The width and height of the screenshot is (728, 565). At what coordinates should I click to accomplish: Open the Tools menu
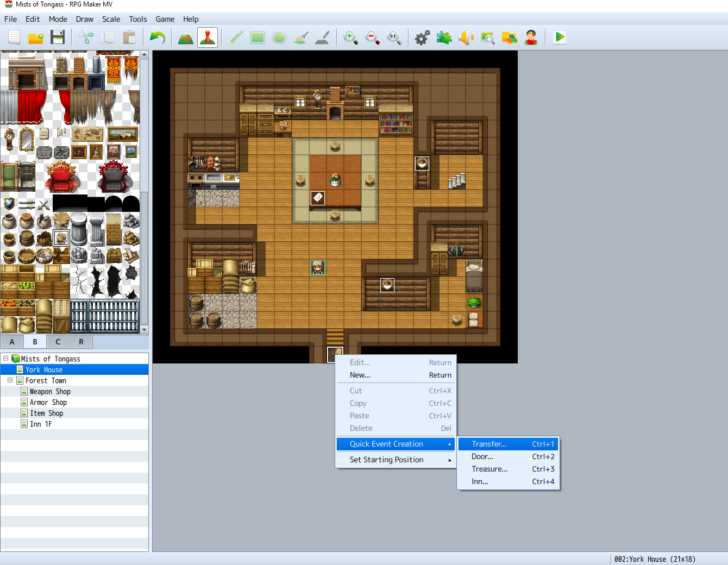pyautogui.click(x=138, y=19)
